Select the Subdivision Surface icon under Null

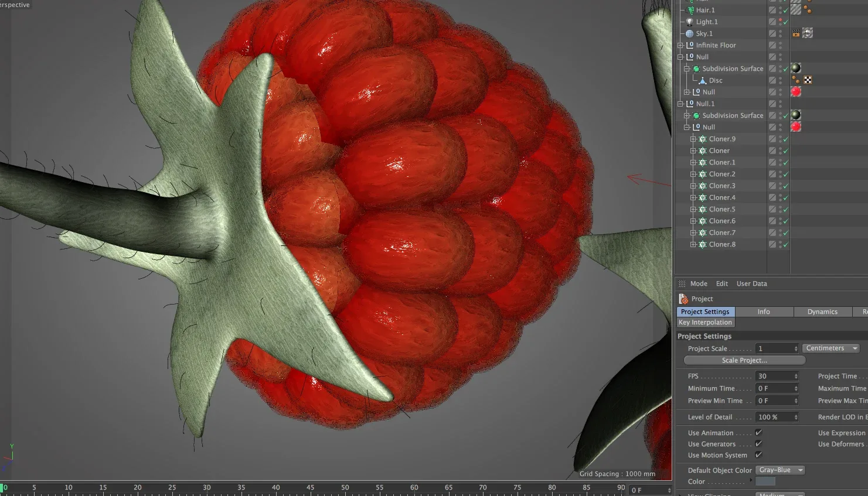[x=696, y=69]
